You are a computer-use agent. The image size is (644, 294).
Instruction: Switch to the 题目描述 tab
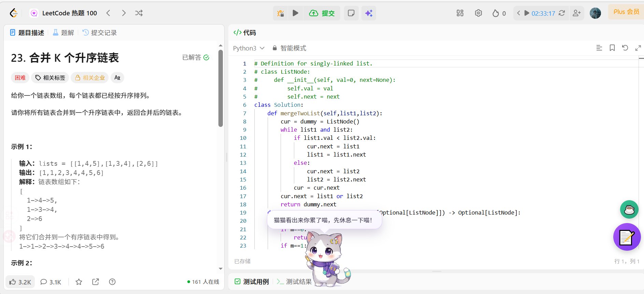point(27,33)
